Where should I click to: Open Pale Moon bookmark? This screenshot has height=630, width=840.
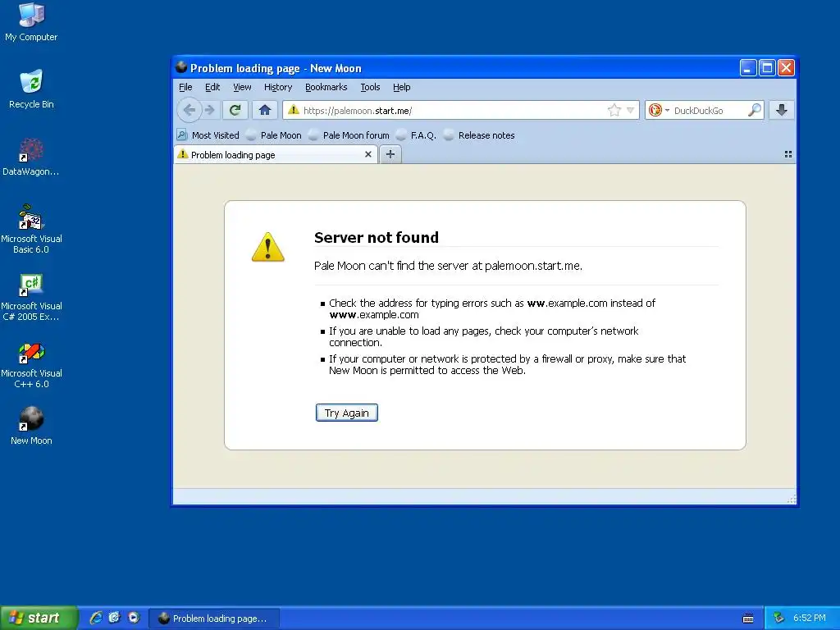(x=274, y=135)
